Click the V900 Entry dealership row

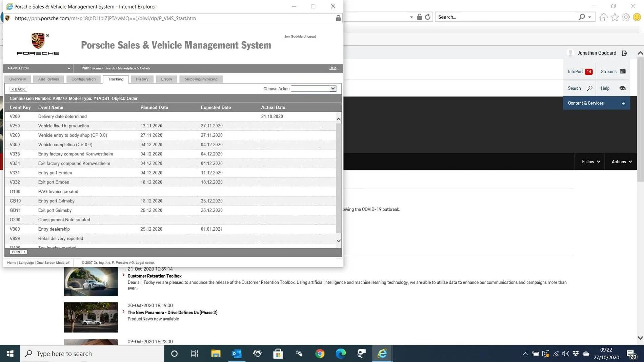coord(170,229)
